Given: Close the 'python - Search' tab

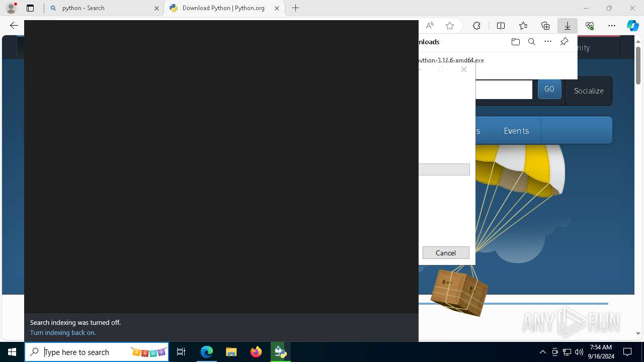Looking at the screenshot, I should click(x=156, y=8).
